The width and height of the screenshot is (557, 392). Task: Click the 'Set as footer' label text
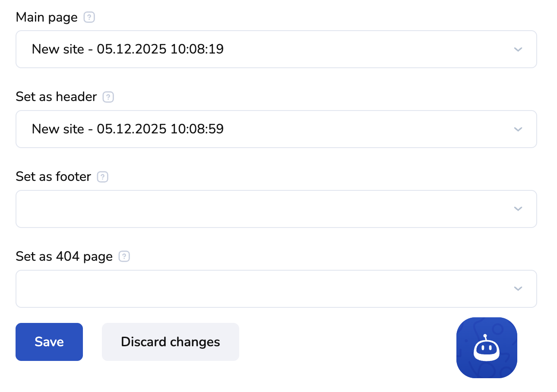54,177
